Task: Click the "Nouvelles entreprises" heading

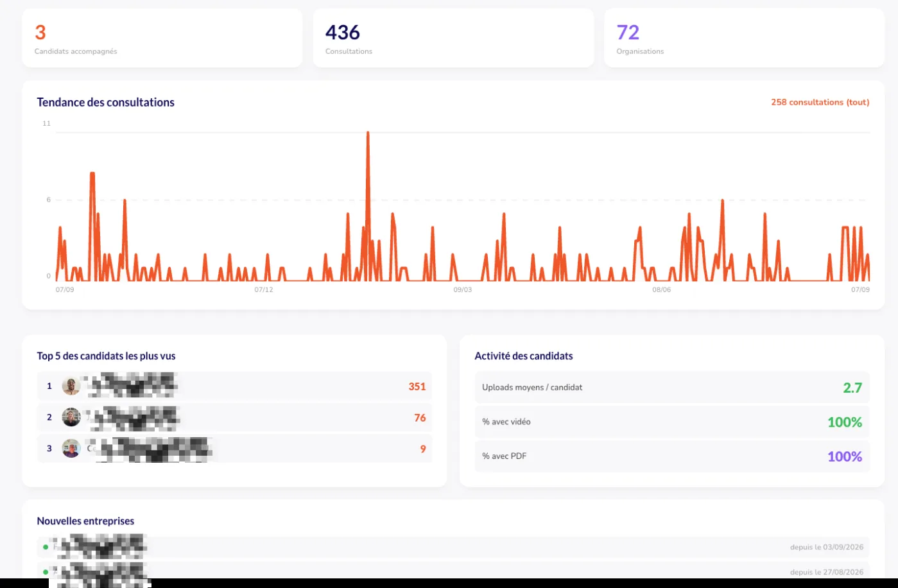Action: point(85,521)
